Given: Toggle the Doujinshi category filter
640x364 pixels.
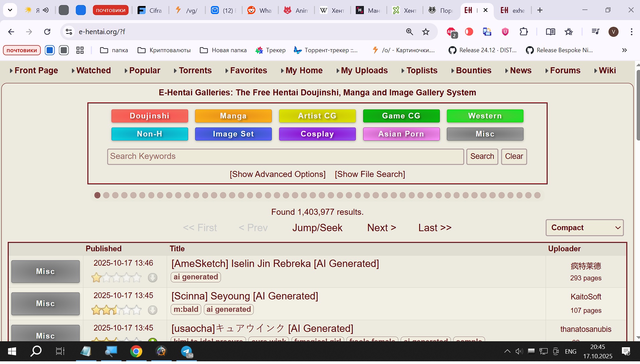Looking at the screenshot, I should [x=150, y=116].
